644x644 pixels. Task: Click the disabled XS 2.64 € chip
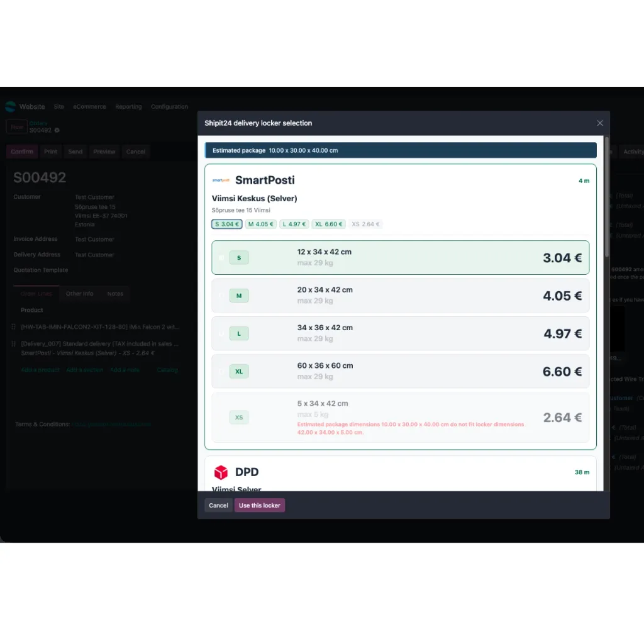365,225
